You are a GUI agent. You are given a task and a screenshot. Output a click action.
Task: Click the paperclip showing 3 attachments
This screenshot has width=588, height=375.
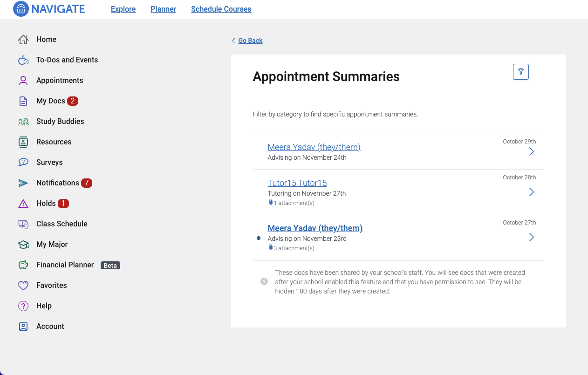coord(271,248)
